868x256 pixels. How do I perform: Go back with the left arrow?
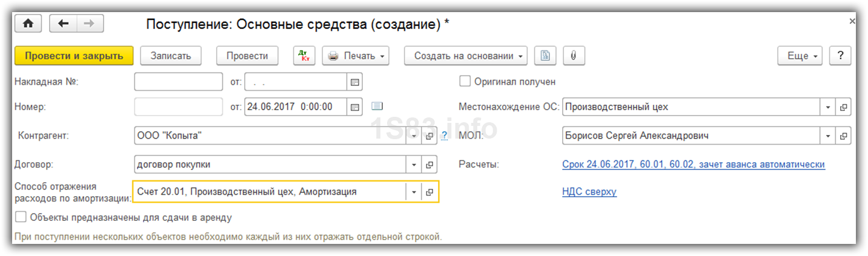coord(63,24)
